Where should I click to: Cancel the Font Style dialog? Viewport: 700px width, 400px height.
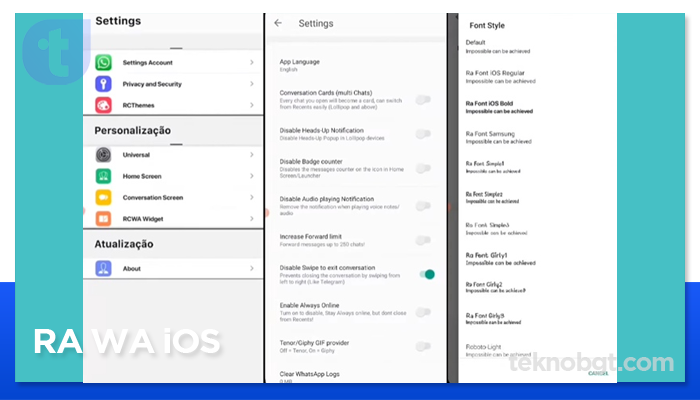[598, 373]
